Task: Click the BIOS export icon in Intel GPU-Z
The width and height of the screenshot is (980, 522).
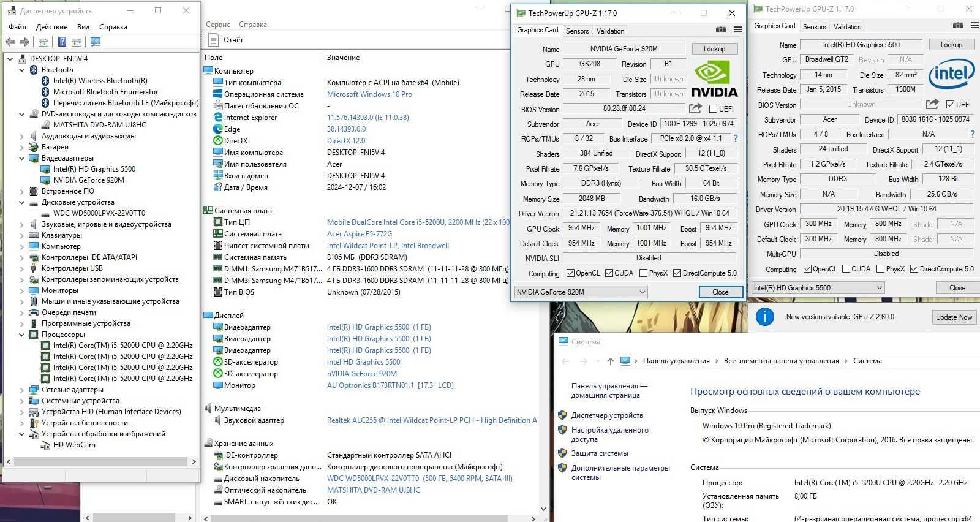Action: click(932, 104)
